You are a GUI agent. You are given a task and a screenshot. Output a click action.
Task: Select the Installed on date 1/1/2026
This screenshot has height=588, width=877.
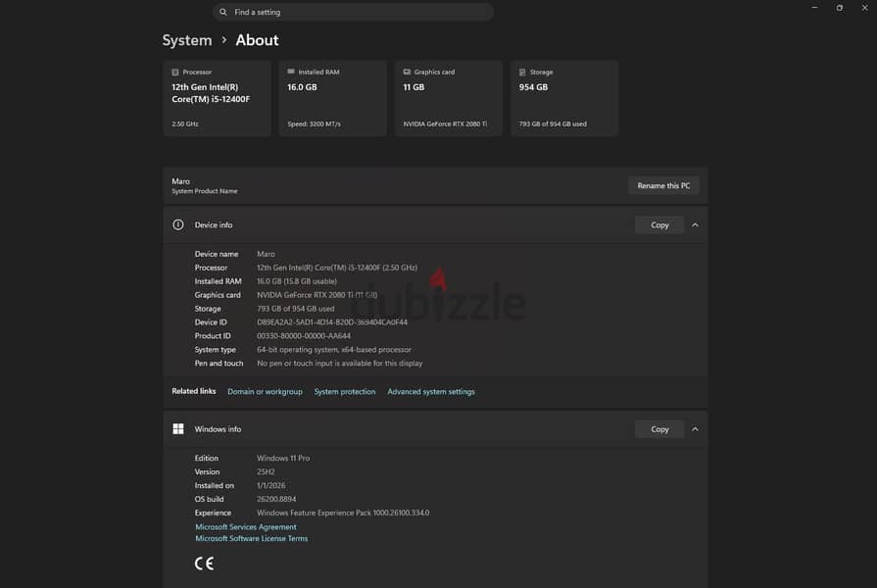coord(270,486)
